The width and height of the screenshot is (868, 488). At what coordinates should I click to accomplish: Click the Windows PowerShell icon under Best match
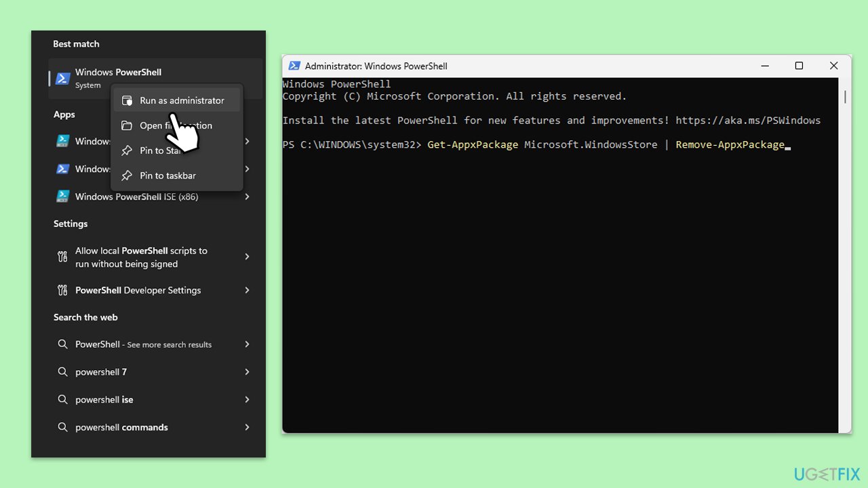click(63, 79)
